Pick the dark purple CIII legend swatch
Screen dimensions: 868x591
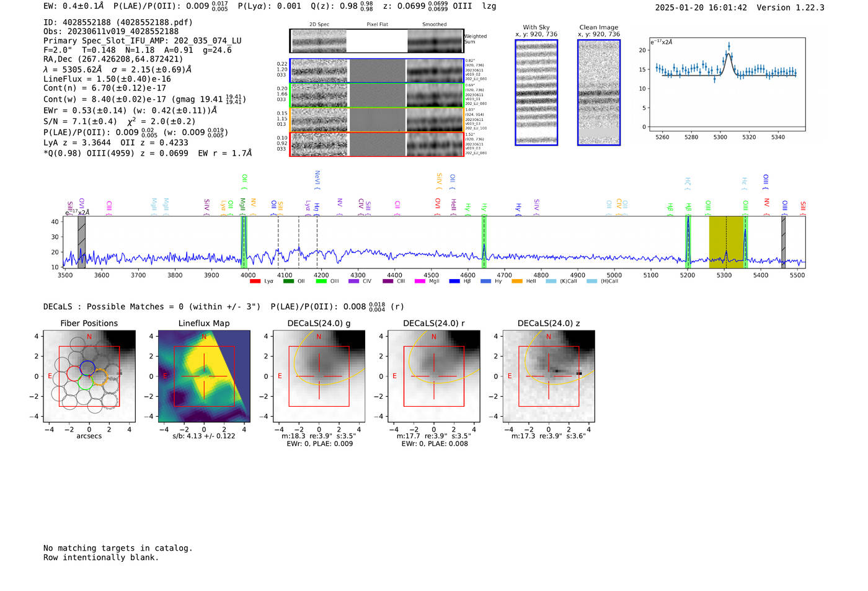(388, 281)
